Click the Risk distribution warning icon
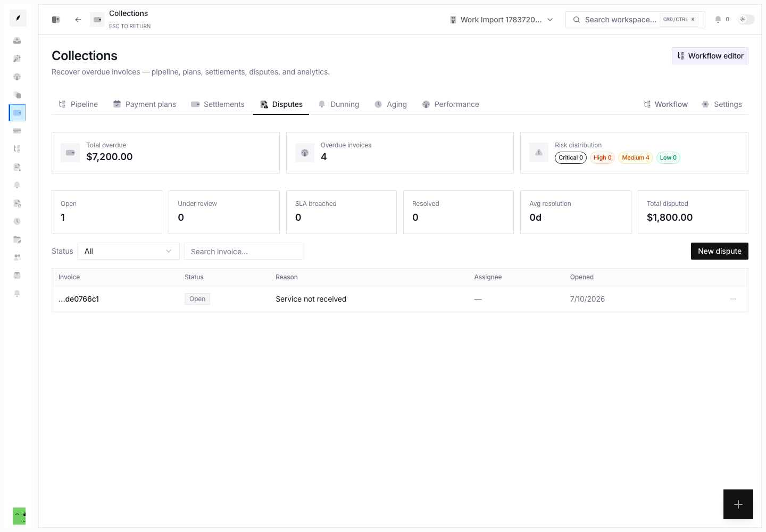766x532 pixels. coord(539,153)
